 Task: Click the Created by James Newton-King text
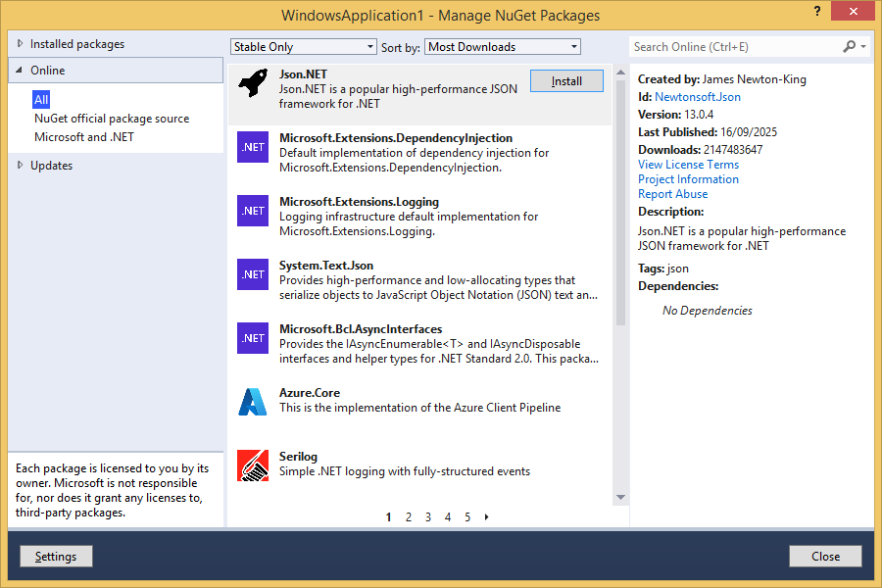(x=721, y=79)
